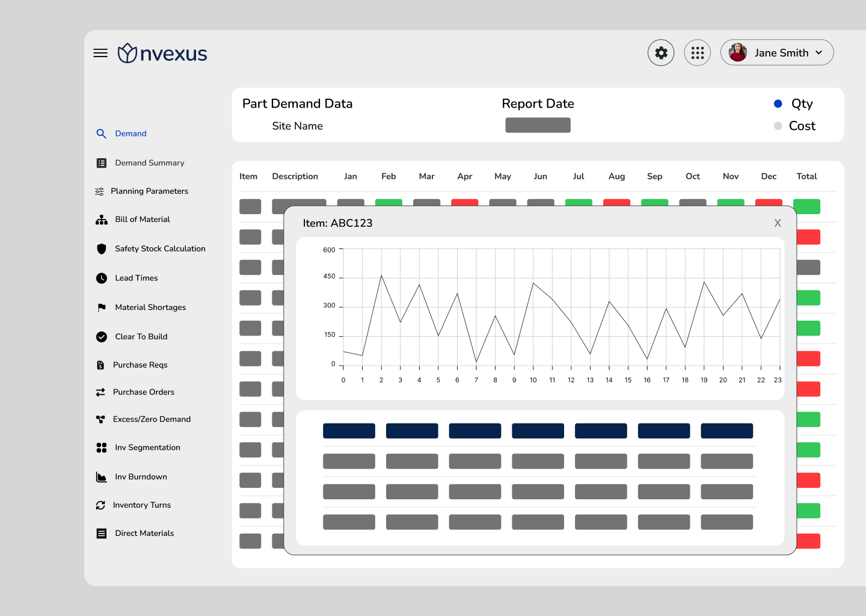The height and width of the screenshot is (616, 866).
Task: Click the Total column header
Action: click(x=806, y=176)
